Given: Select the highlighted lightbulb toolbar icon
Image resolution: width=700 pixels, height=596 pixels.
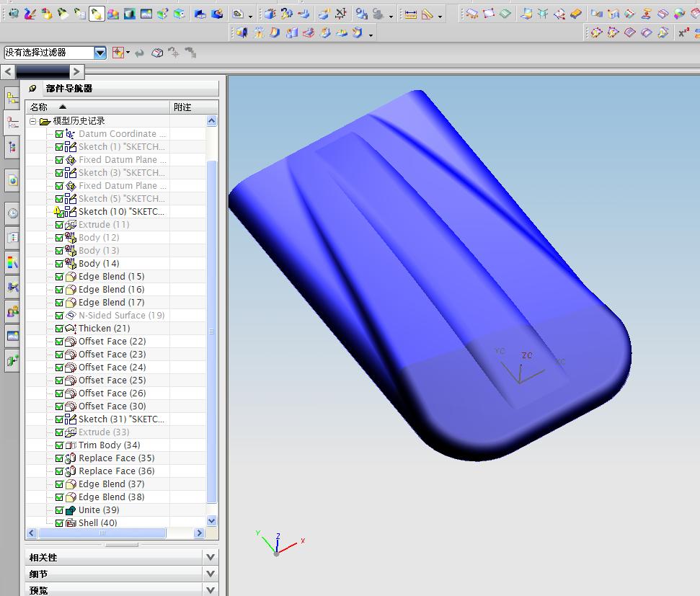Looking at the screenshot, I should pyautogui.click(x=96, y=14).
